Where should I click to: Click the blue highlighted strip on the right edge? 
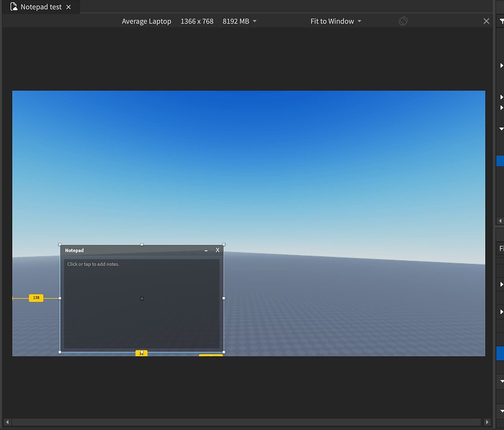[500, 162]
